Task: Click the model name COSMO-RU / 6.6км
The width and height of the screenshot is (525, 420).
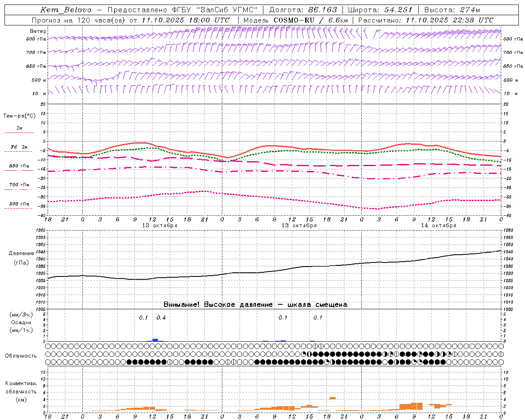Action: pyautogui.click(x=310, y=20)
